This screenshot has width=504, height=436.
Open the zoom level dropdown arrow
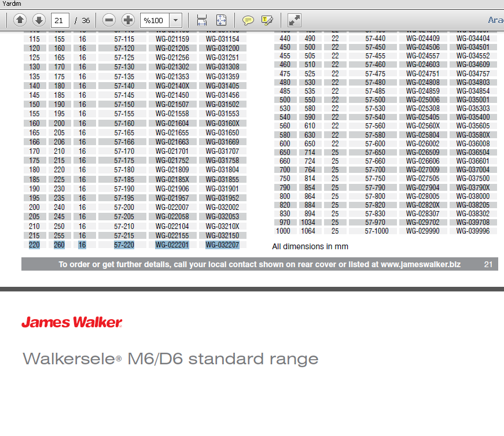(175, 20)
